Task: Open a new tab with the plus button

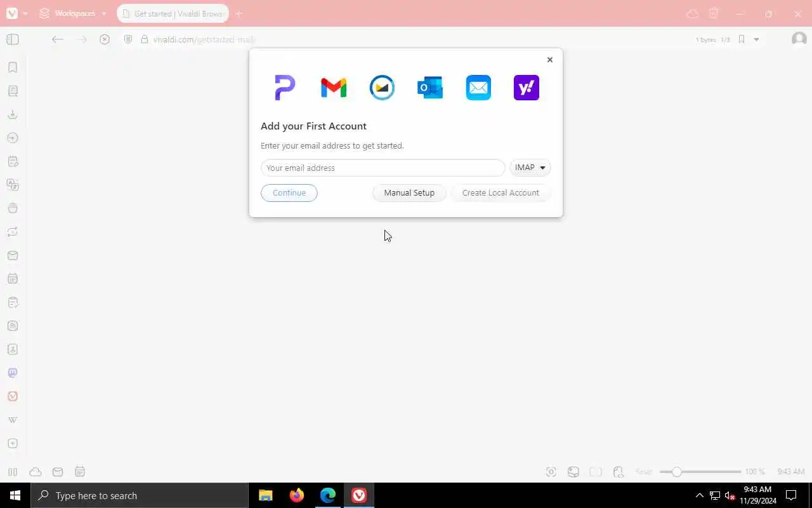Action: (x=239, y=13)
